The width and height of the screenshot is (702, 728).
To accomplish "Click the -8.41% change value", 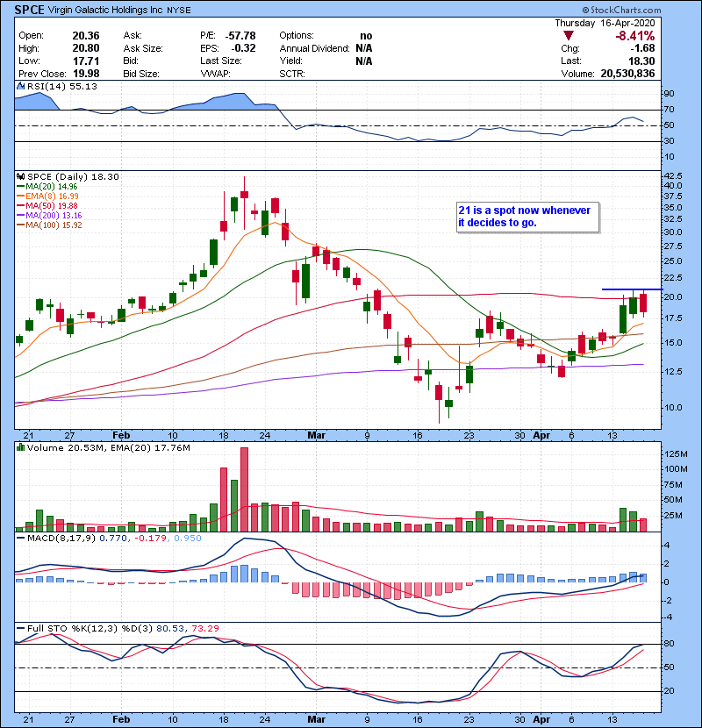I will tap(634, 36).
